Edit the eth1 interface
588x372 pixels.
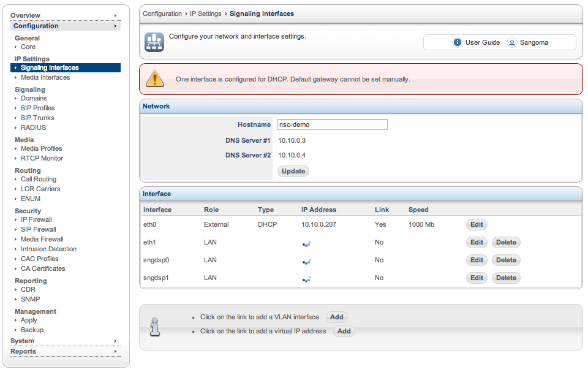click(477, 242)
